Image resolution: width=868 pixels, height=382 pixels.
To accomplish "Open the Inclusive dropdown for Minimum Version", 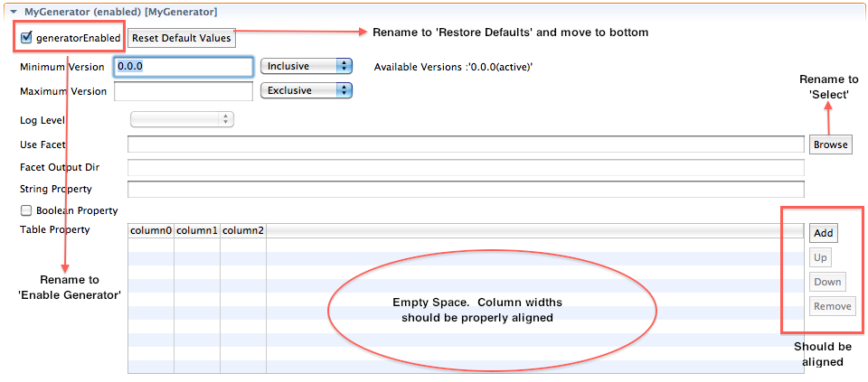I will pos(307,66).
